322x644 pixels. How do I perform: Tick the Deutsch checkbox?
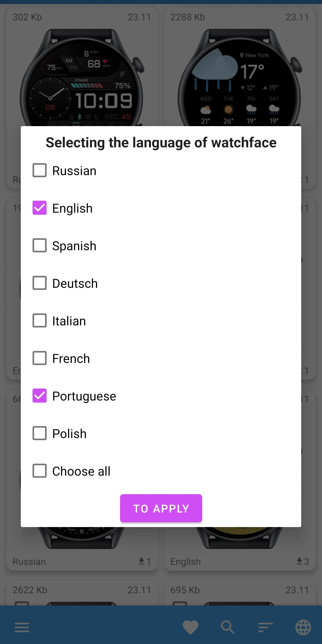click(40, 283)
